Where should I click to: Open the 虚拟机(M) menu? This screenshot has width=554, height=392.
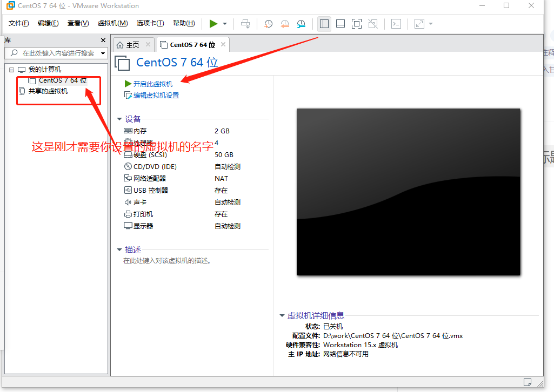pos(113,23)
